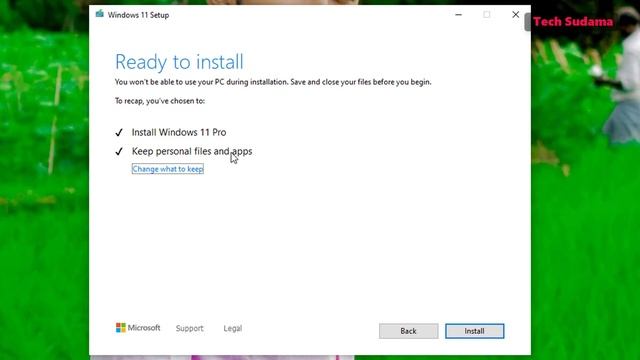
Task: Click the 'To recap, you've chosen to:' text
Action: pos(160,101)
